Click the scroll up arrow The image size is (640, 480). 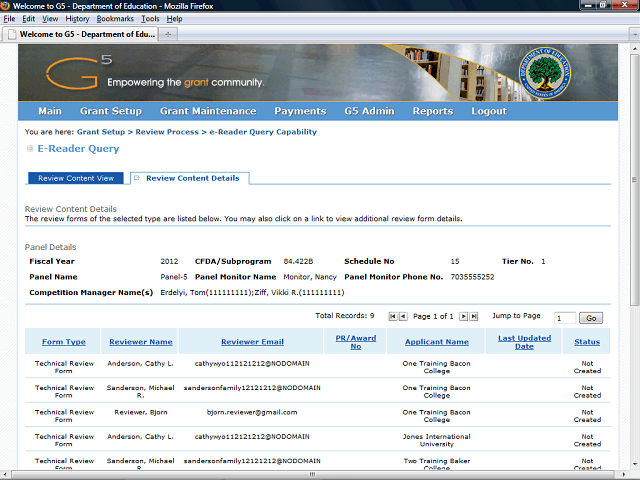634,47
